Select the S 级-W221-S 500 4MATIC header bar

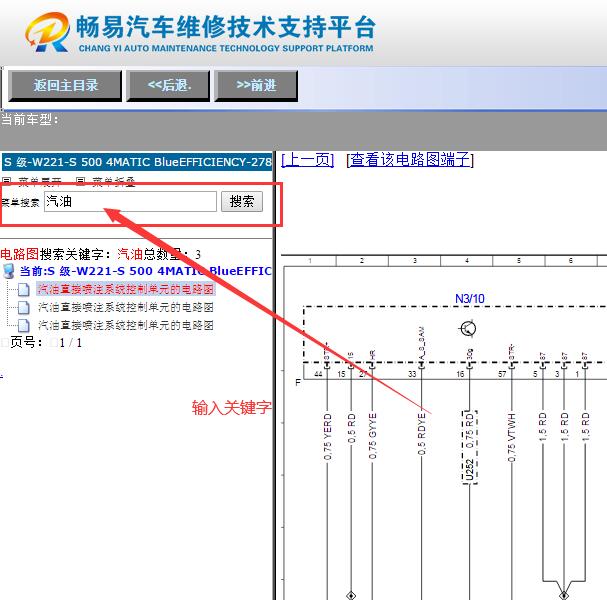pyautogui.click(x=137, y=162)
